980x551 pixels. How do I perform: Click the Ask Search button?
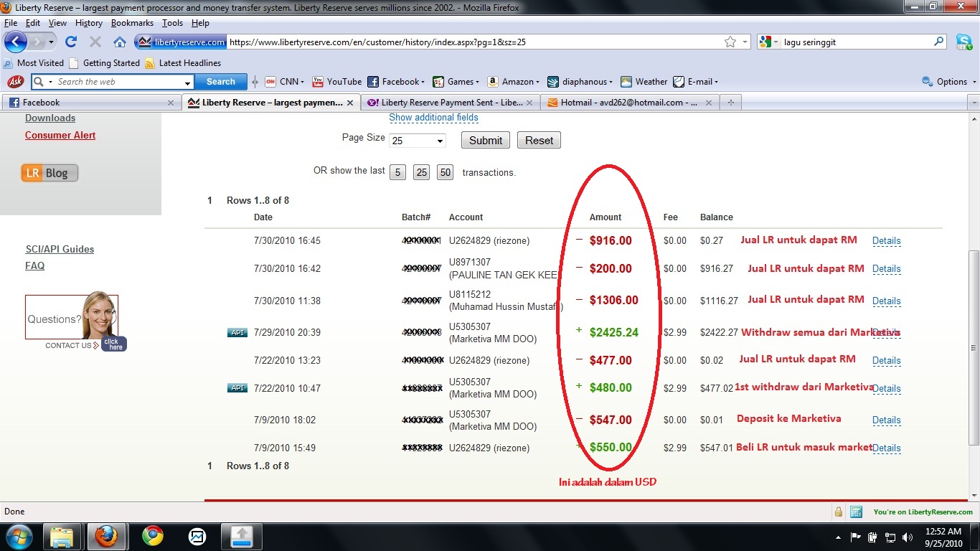click(x=221, y=82)
